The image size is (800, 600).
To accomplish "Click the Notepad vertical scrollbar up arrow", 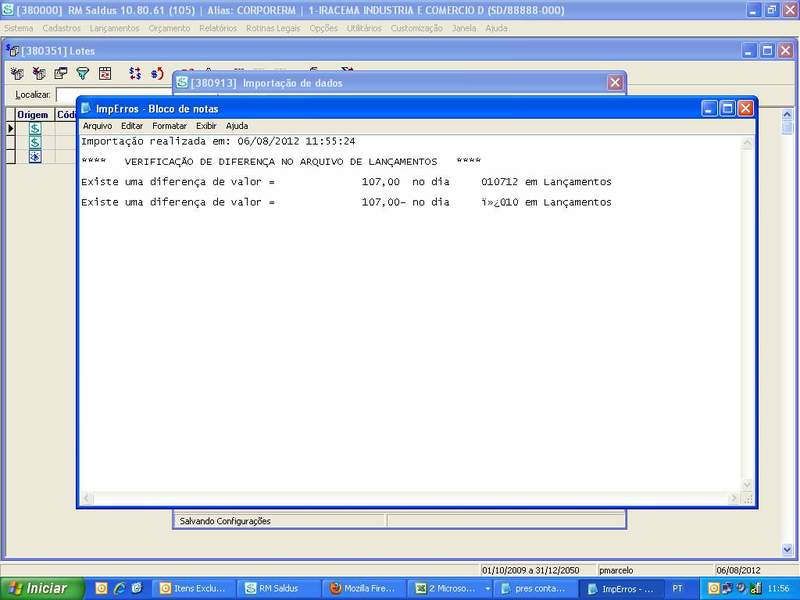I will click(747, 143).
